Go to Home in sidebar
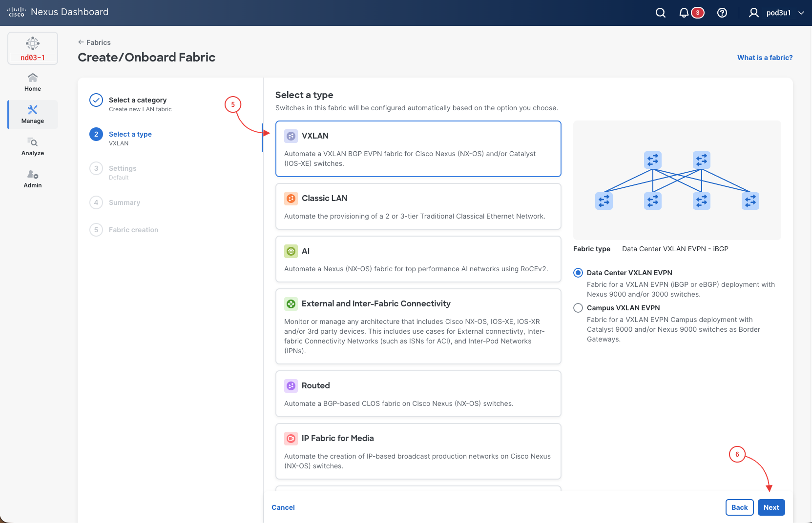This screenshot has height=523, width=812. [x=33, y=82]
